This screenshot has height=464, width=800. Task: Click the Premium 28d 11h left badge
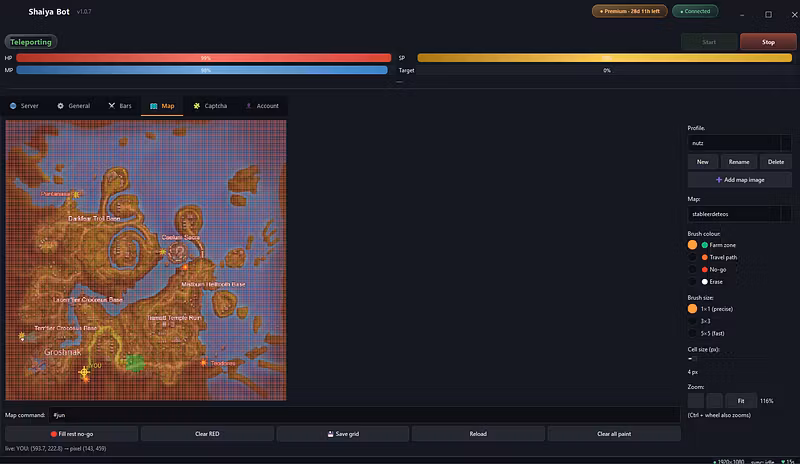click(x=630, y=11)
